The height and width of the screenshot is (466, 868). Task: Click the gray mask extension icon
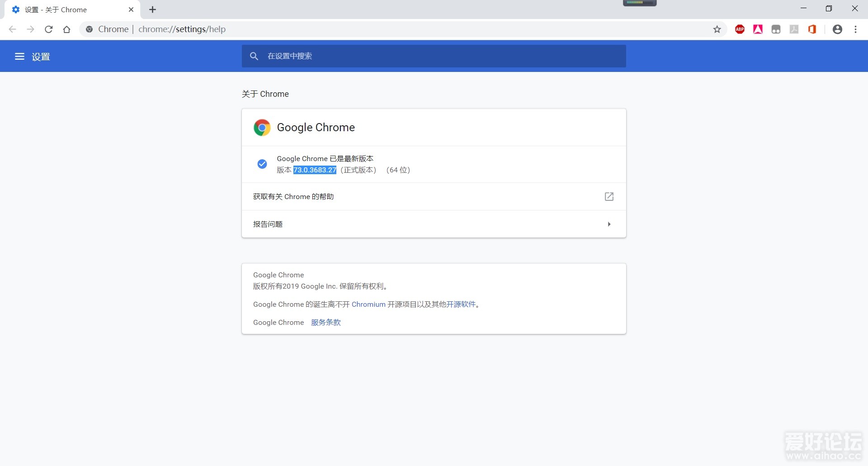pos(776,29)
